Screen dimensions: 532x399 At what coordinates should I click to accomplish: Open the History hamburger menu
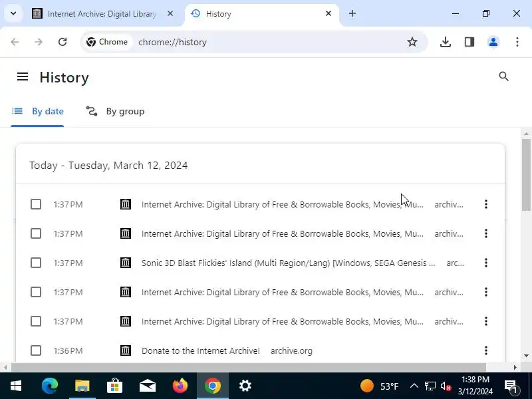pos(23,76)
